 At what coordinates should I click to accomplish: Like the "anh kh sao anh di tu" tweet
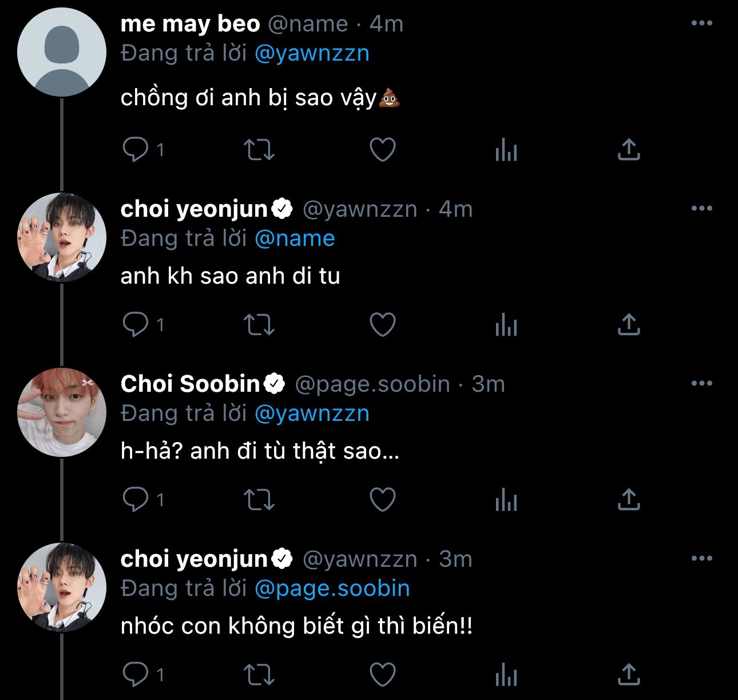tap(383, 325)
